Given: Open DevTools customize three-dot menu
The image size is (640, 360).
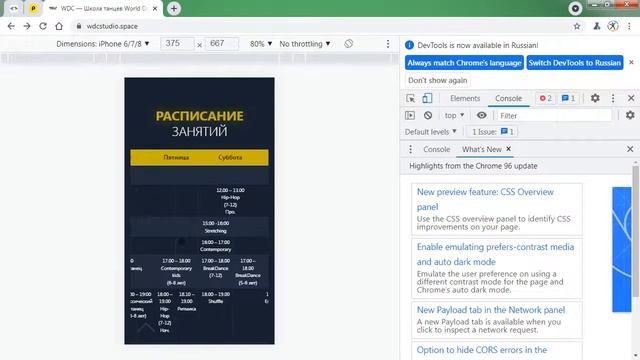Looking at the screenshot, I should 613,98.
